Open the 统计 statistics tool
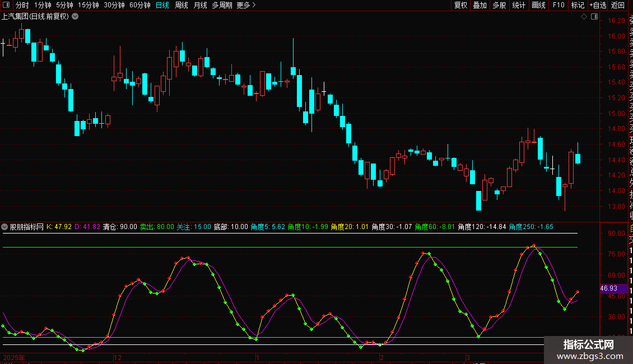The width and height of the screenshot is (633, 364). point(519,5)
